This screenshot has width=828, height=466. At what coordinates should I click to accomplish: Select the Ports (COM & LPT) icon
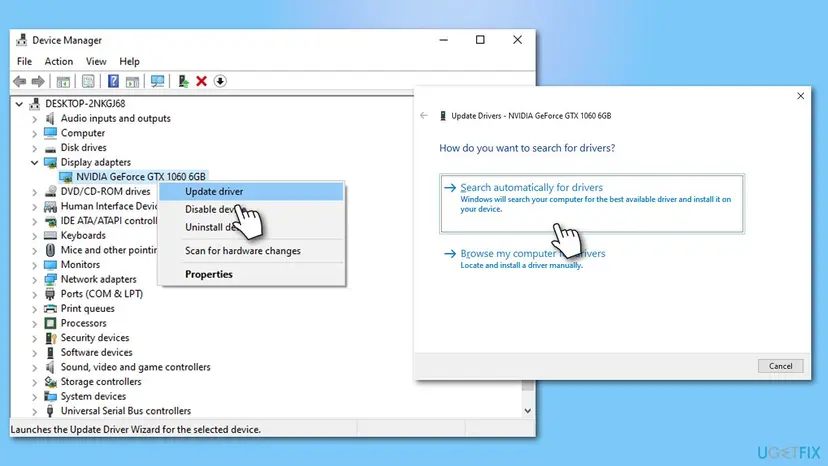[x=50, y=294]
